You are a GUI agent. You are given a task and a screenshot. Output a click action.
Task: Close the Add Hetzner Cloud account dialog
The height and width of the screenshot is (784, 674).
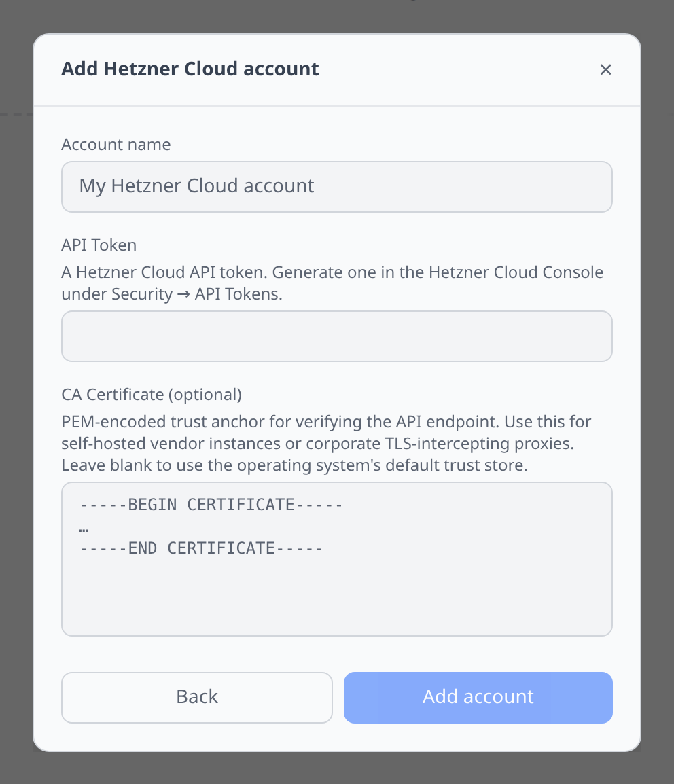pos(605,69)
